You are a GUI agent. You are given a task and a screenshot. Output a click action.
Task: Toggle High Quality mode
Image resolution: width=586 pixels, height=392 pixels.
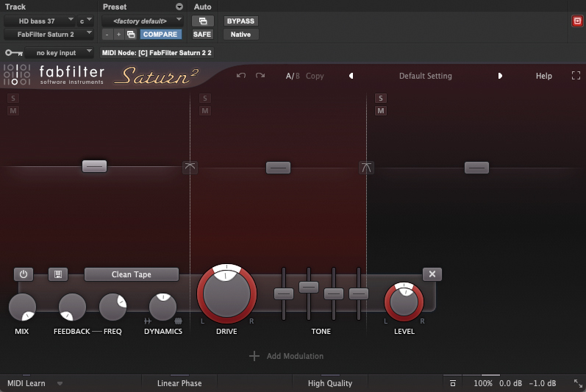330,383
